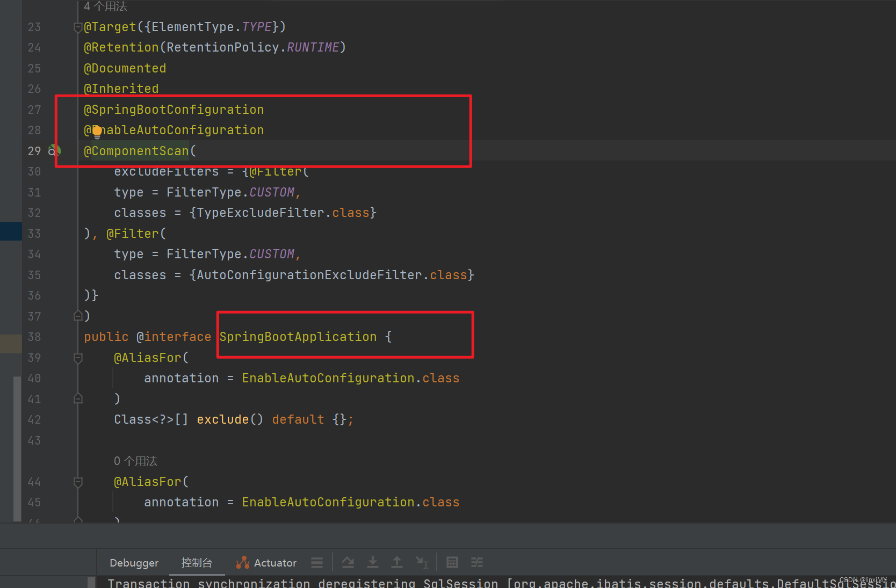Click the yellow intention light bulb on line 28
Screen dimensions: 896x588
point(97,132)
